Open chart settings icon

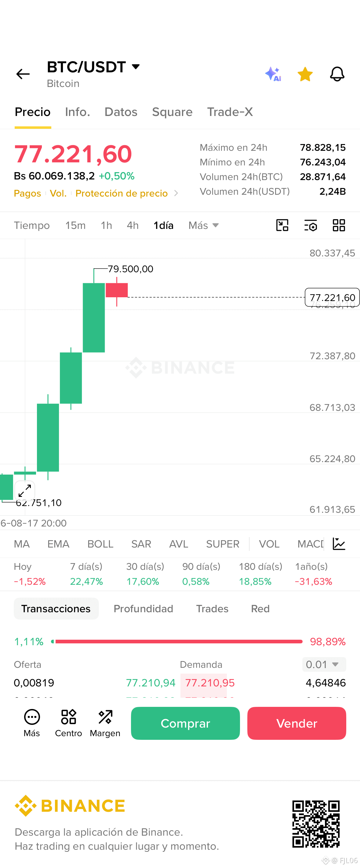click(x=311, y=225)
